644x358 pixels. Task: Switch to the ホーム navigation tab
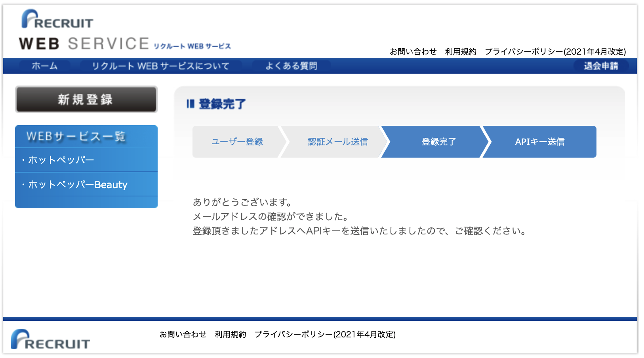pyautogui.click(x=45, y=66)
